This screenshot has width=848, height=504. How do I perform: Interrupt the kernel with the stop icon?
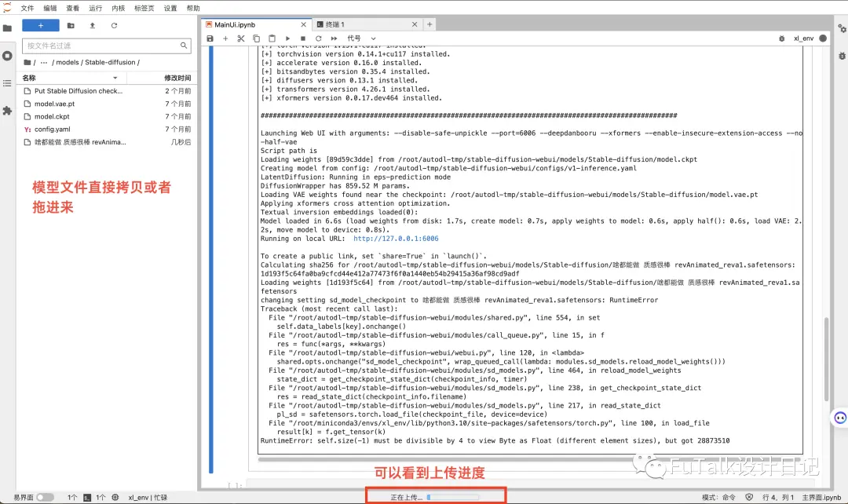[303, 38]
